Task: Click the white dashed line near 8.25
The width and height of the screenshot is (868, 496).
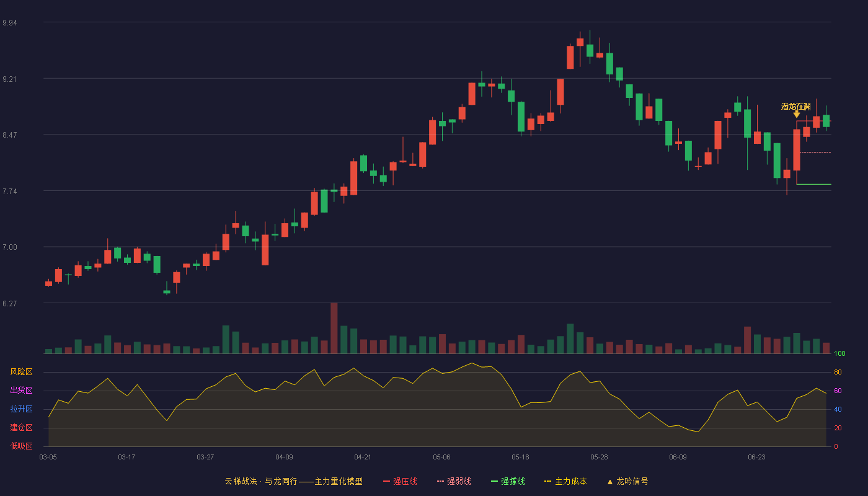Action: tap(815, 152)
